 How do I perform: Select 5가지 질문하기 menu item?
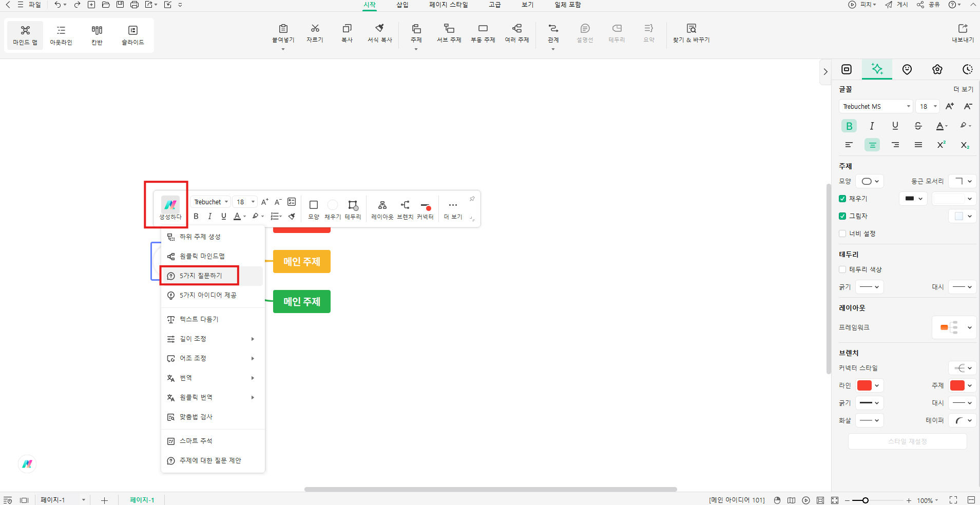pos(213,276)
